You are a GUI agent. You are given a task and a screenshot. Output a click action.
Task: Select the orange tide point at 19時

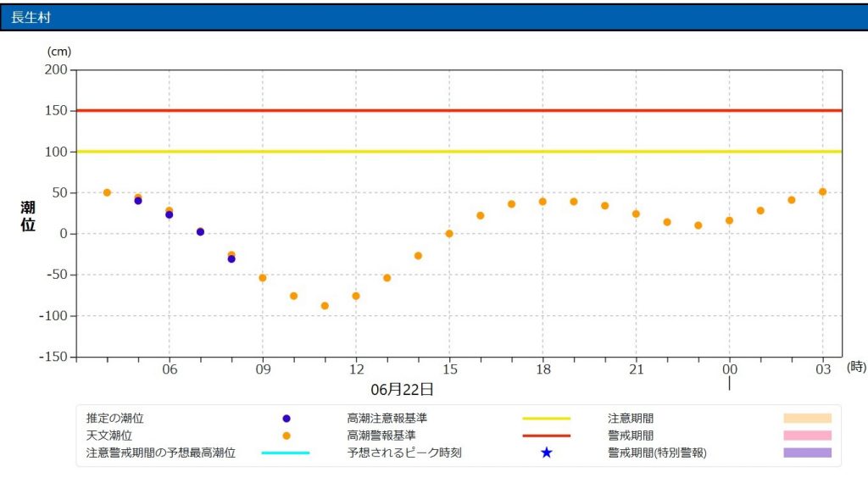[574, 202]
